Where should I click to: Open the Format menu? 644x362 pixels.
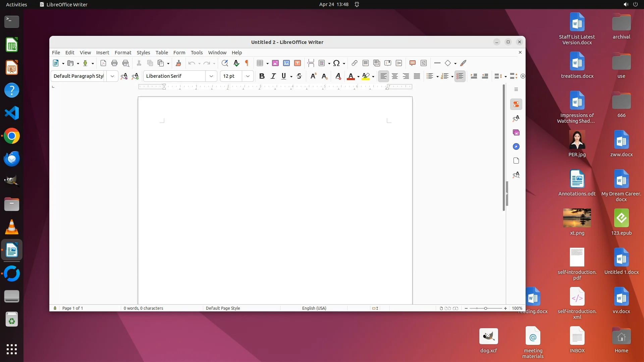[x=123, y=53]
